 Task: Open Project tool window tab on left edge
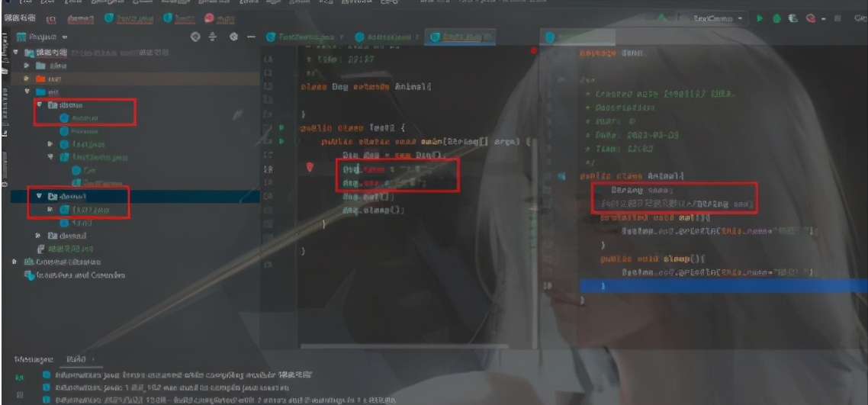click(x=5, y=54)
